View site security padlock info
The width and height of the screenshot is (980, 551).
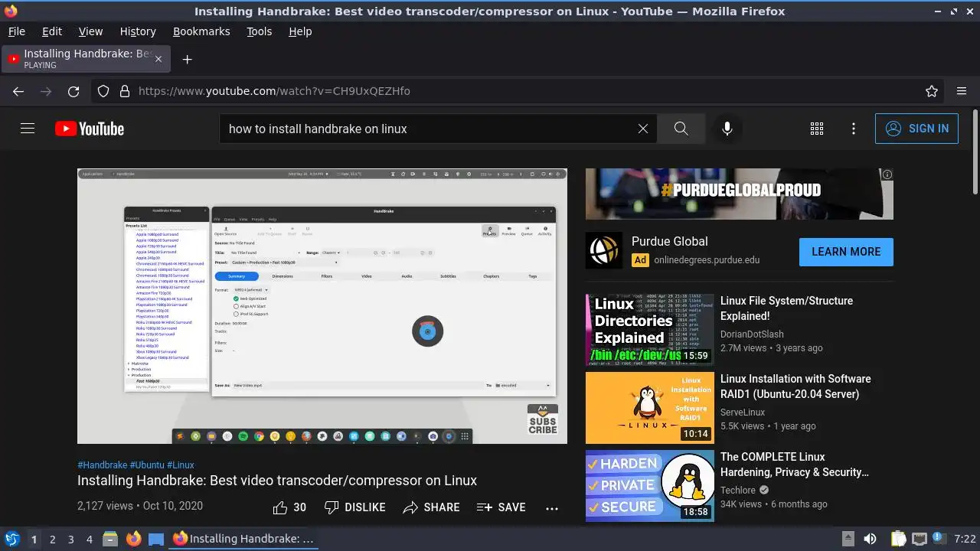point(124,91)
